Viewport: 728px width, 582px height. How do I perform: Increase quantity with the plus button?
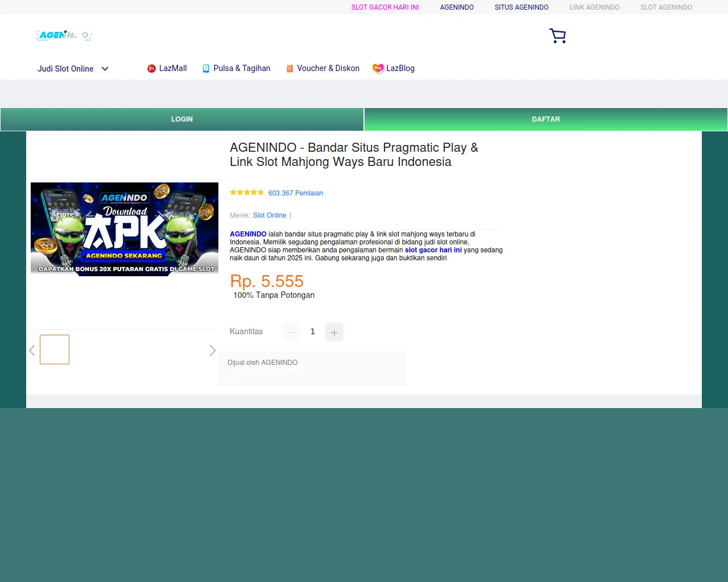[x=334, y=332]
